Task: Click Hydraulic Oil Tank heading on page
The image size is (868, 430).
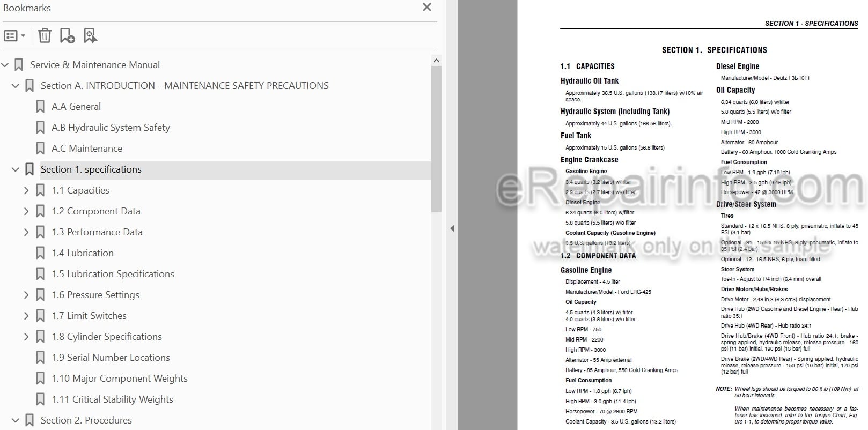Action: coord(590,81)
